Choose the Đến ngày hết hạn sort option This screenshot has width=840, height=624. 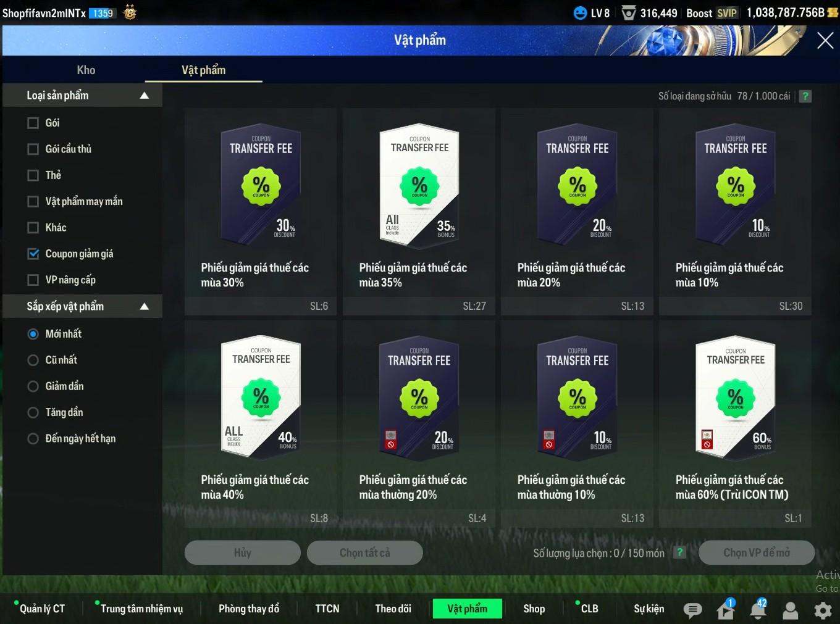[x=33, y=439]
